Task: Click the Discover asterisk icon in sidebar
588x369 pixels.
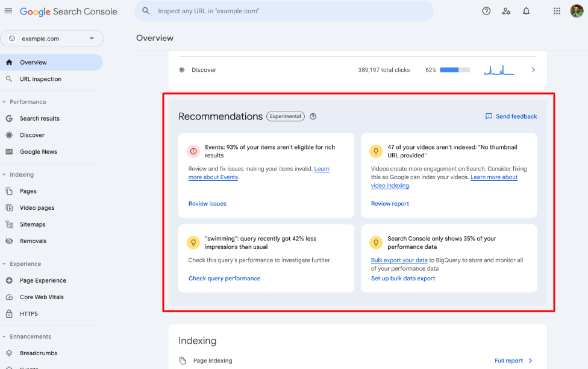Action: (10, 135)
